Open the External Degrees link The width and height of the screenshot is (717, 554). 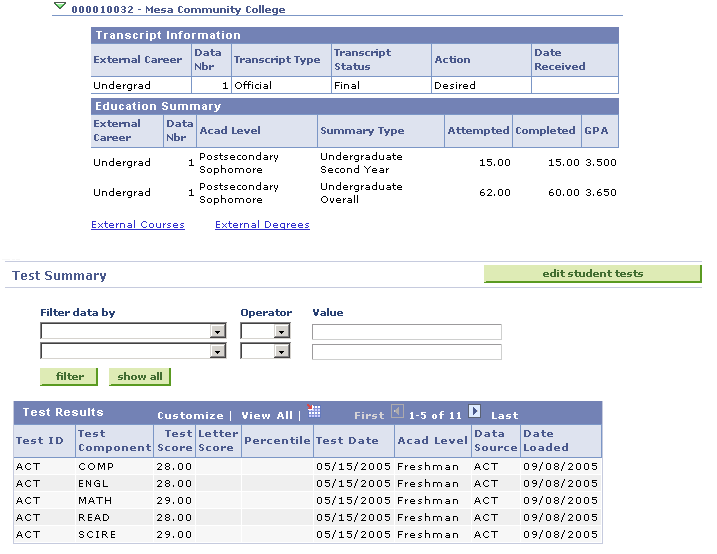point(262,224)
